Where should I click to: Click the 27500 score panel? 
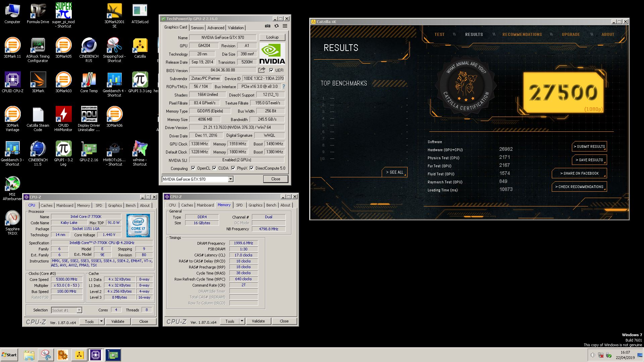563,93
